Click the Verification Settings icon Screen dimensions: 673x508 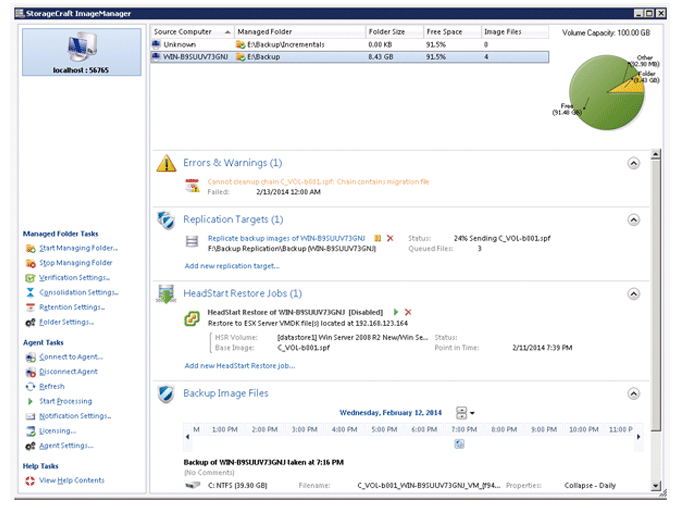click(x=30, y=278)
